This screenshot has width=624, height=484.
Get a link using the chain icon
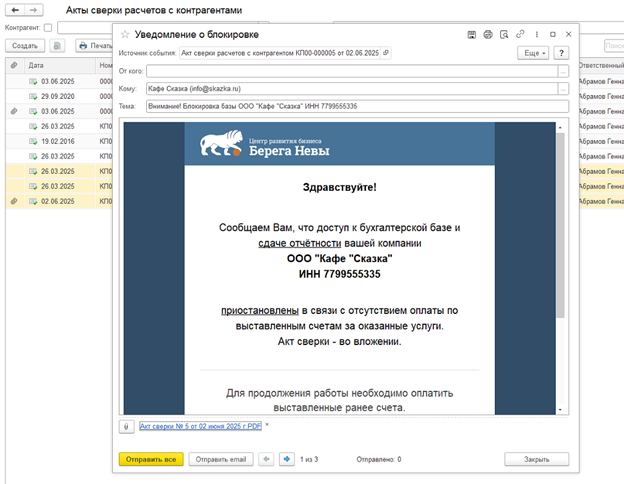(520, 34)
